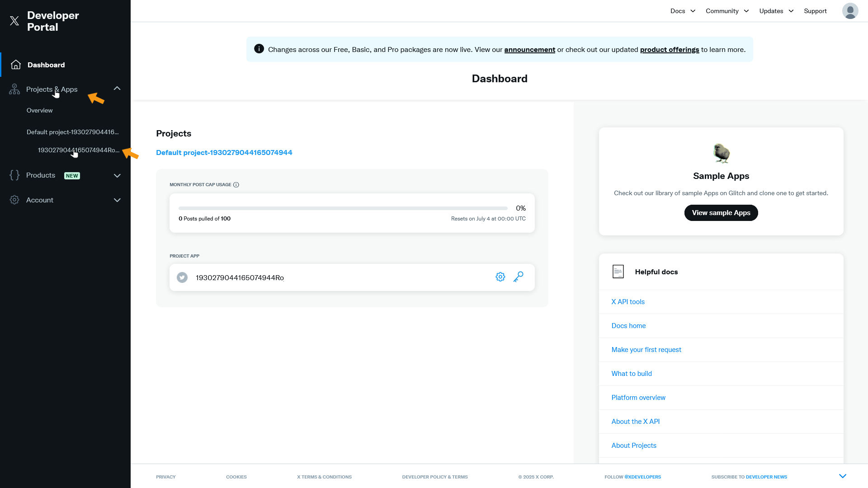Open the Default project link

coord(224,153)
